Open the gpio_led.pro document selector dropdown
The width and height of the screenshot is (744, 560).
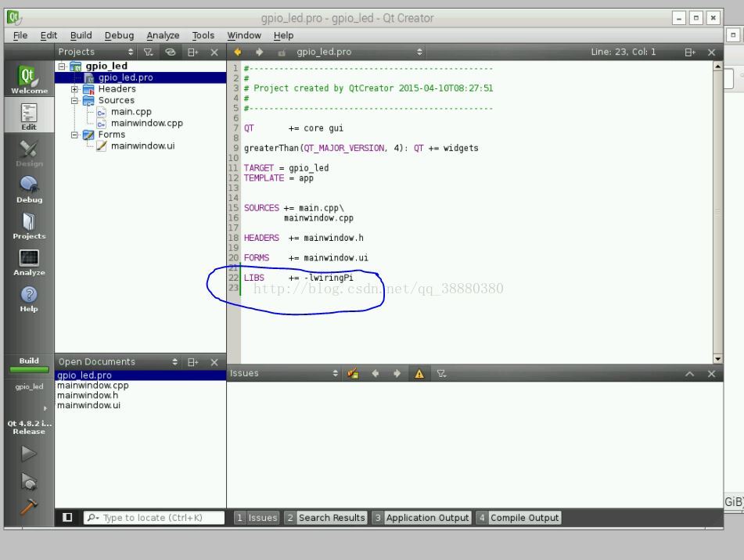359,52
